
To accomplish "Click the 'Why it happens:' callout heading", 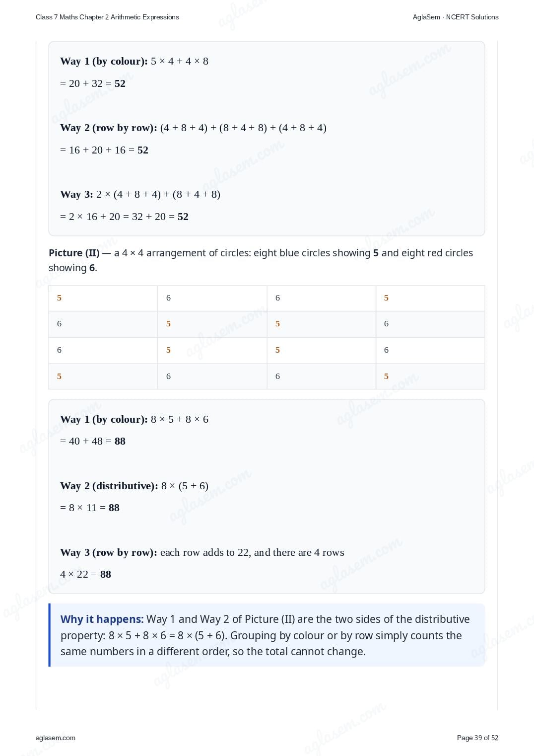I will pyautogui.click(x=102, y=619).
